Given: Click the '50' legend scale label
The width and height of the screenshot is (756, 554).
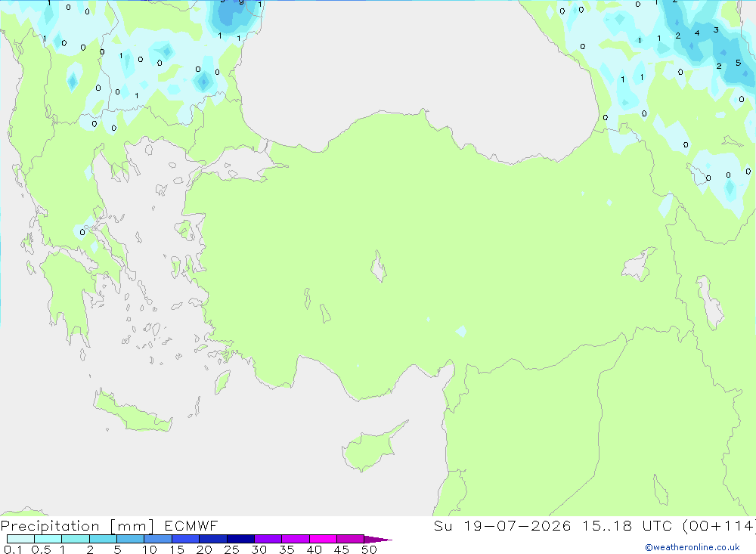Looking at the screenshot, I should pos(369,549).
